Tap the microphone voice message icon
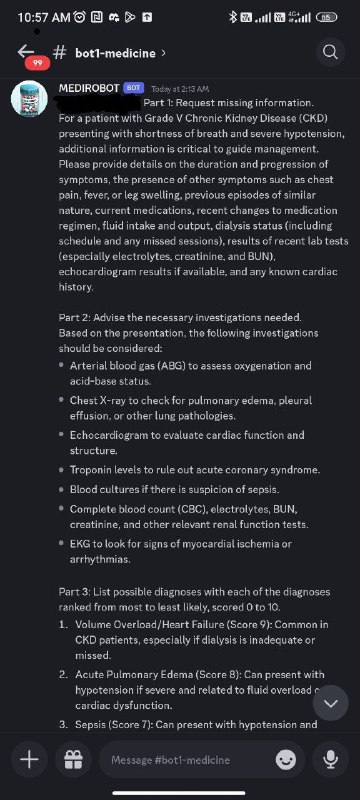 (x=330, y=760)
